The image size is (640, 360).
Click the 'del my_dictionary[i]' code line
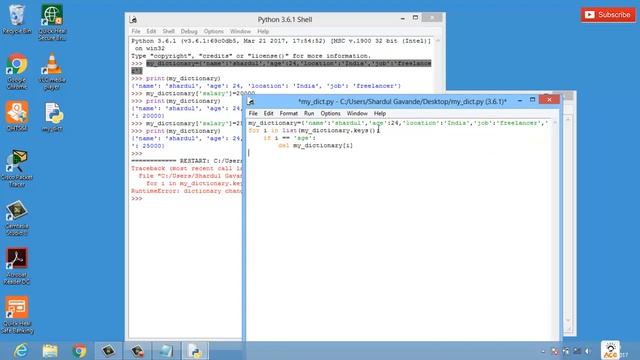pos(315,146)
